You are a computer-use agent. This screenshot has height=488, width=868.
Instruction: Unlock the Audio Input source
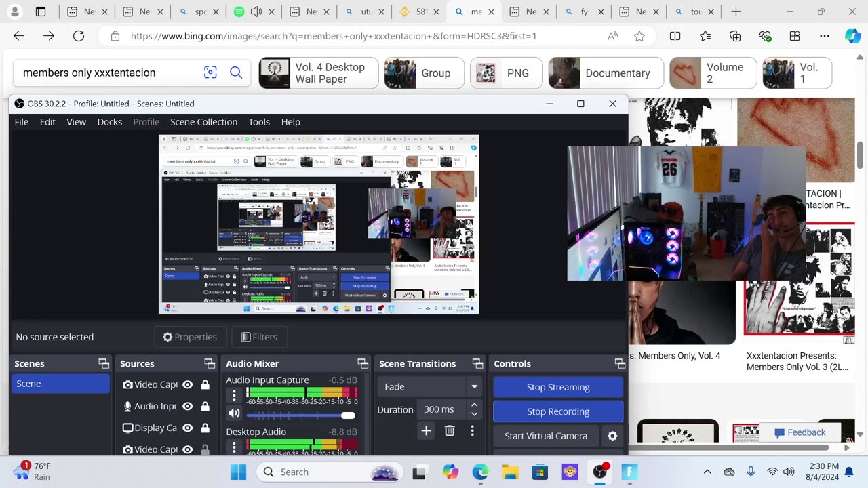205,406
